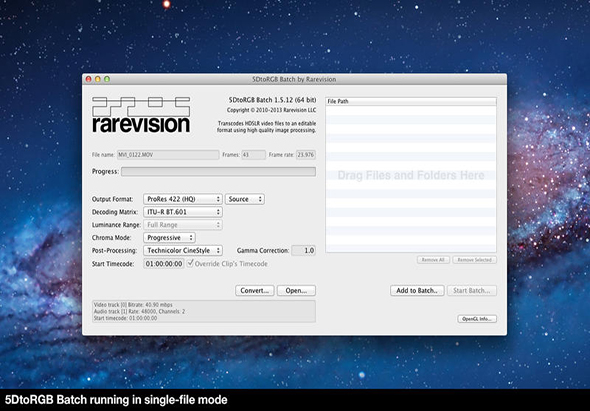Click the red close window button
This screenshot has height=411, width=590.
(88, 79)
